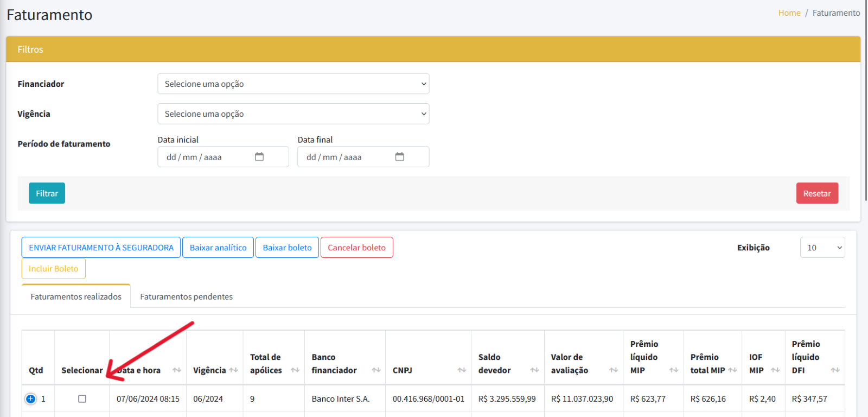The height and width of the screenshot is (417, 868).
Task: Open the Data inicial calendar picker icon
Action: [259, 157]
